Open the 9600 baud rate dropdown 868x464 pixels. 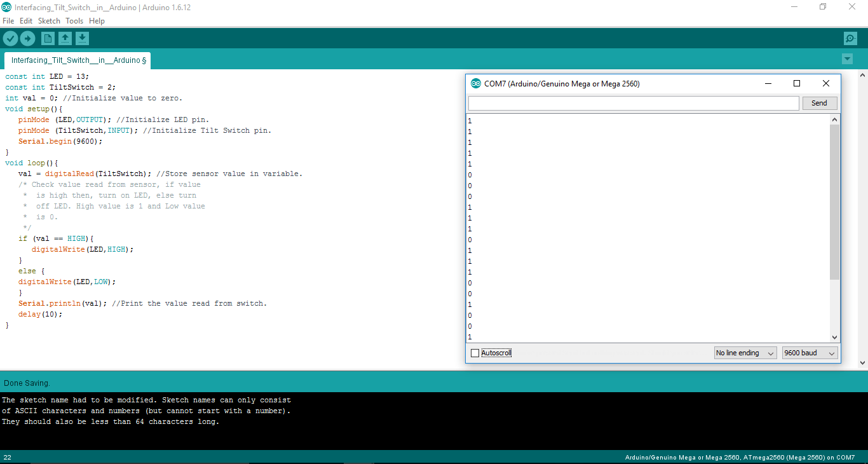pos(810,353)
